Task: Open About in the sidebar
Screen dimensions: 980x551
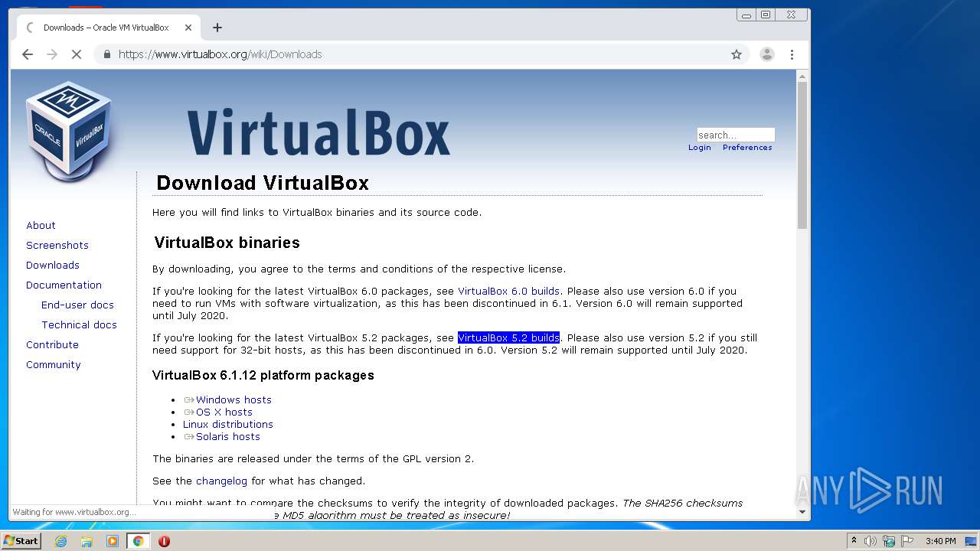Action: [x=41, y=225]
